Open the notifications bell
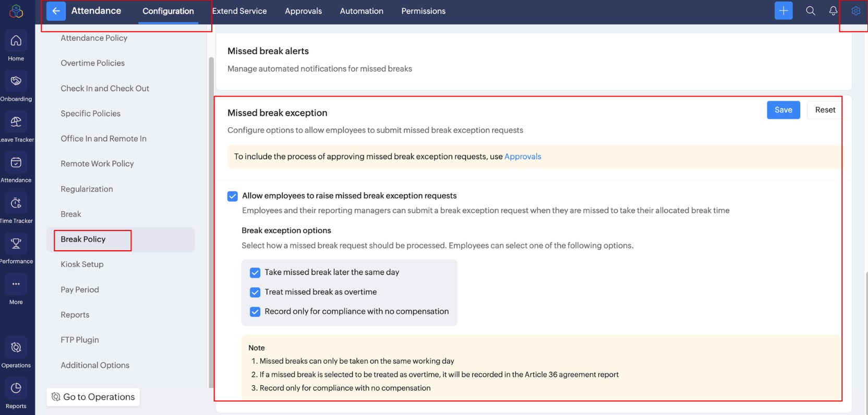The image size is (868, 415). tap(833, 11)
